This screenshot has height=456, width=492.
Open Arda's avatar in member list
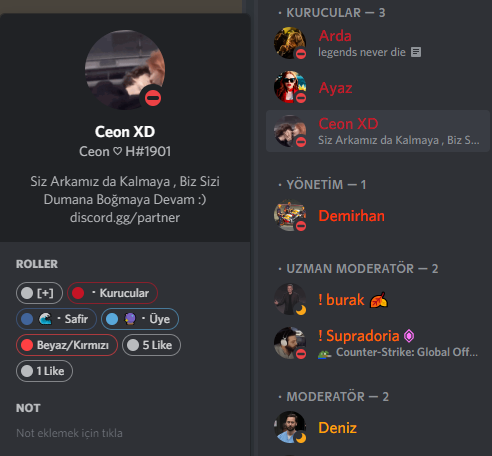pos(290,43)
